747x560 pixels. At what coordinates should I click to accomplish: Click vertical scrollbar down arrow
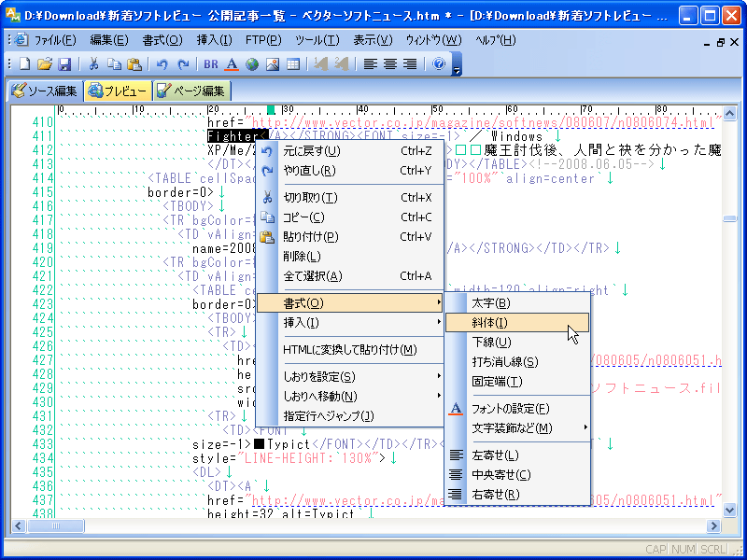click(x=729, y=511)
